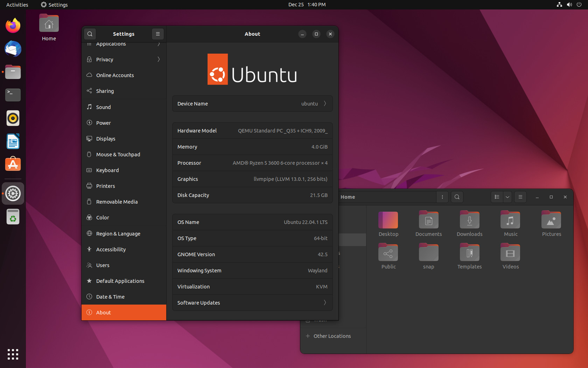Click the Date & Time clock icon

point(89,297)
